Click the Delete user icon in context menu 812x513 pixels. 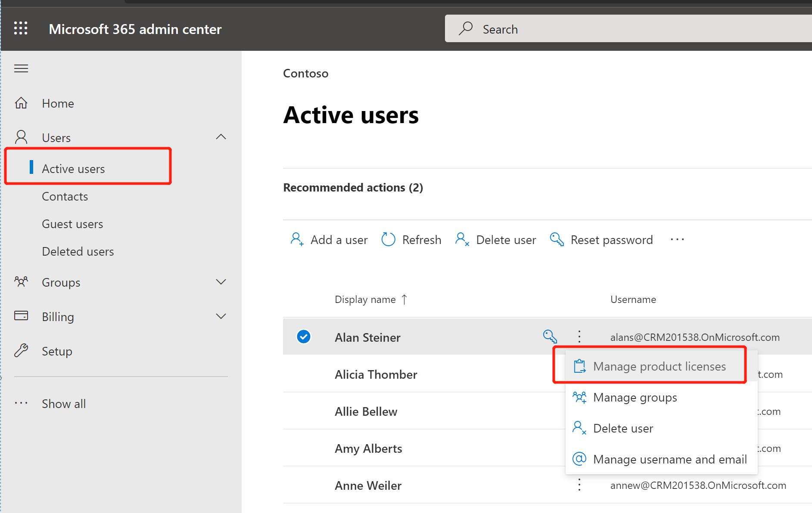(x=580, y=428)
